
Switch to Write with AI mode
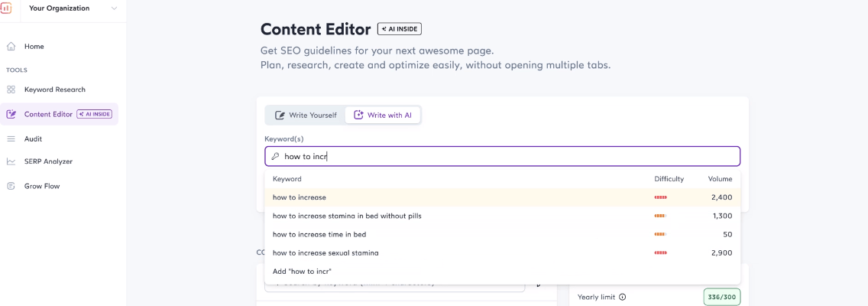click(382, 115)
